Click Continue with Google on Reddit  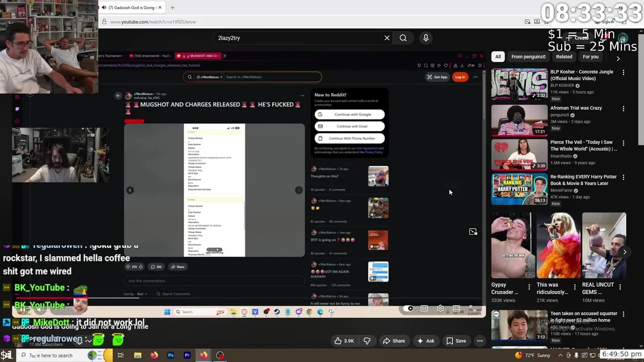point(350,114)
